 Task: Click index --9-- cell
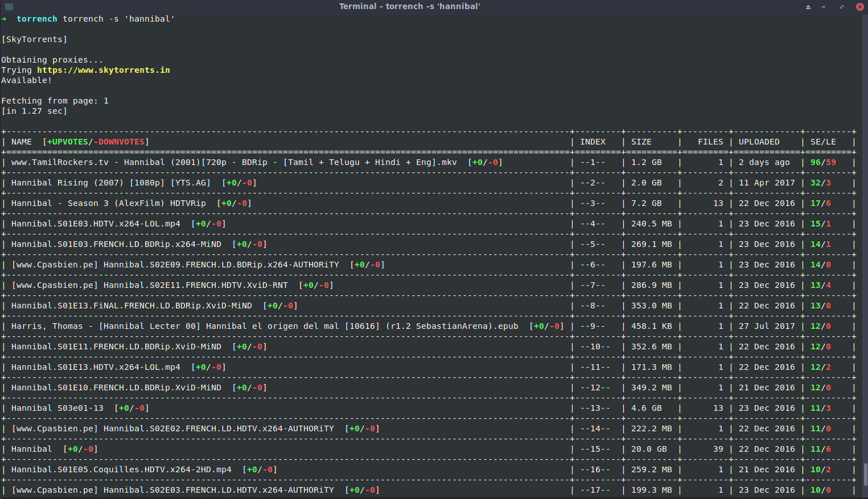coord(593,326)
